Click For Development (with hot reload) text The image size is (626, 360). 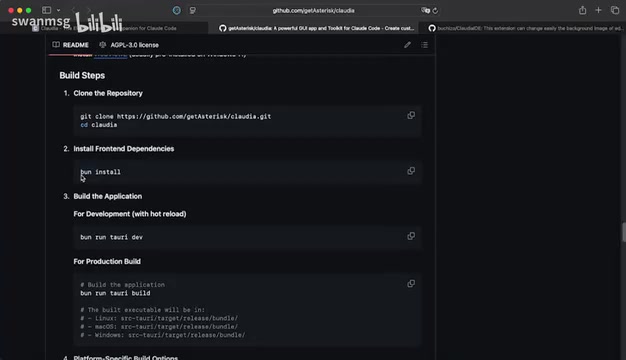click(x=130, y=214)
